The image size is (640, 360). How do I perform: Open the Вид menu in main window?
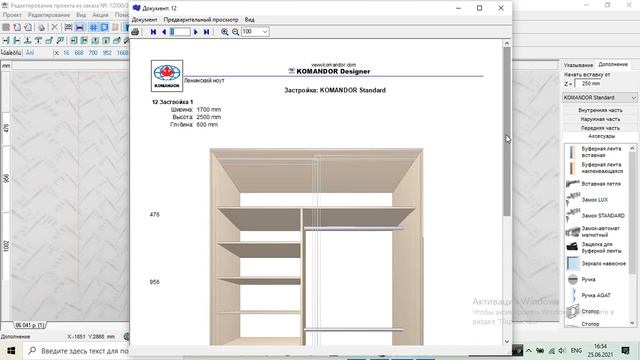click(81, 15)
